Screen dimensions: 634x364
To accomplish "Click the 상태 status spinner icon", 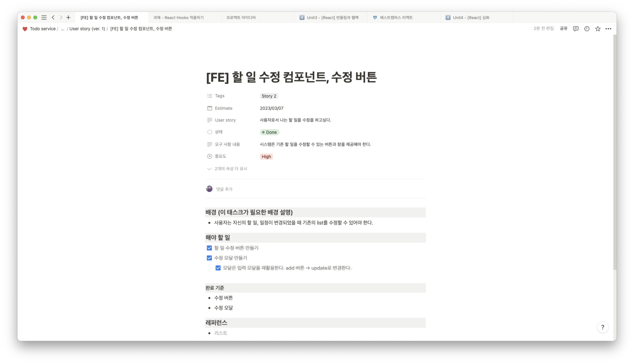I will [x=210, y=132].
